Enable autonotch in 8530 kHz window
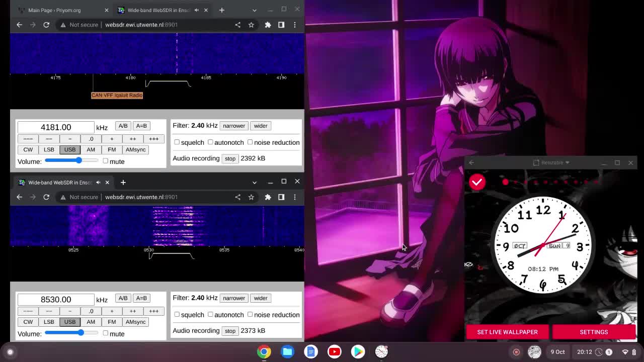644x362 pixels. [210, 314]
